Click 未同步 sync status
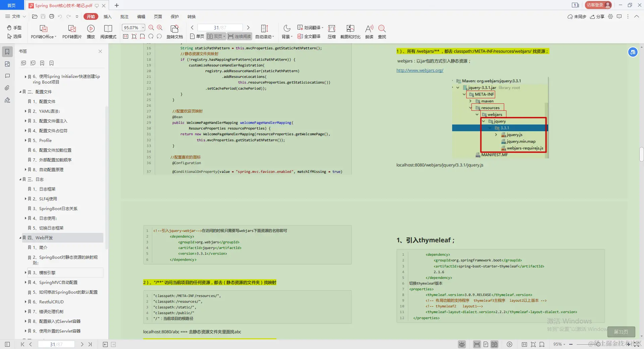 click(577, 16)
